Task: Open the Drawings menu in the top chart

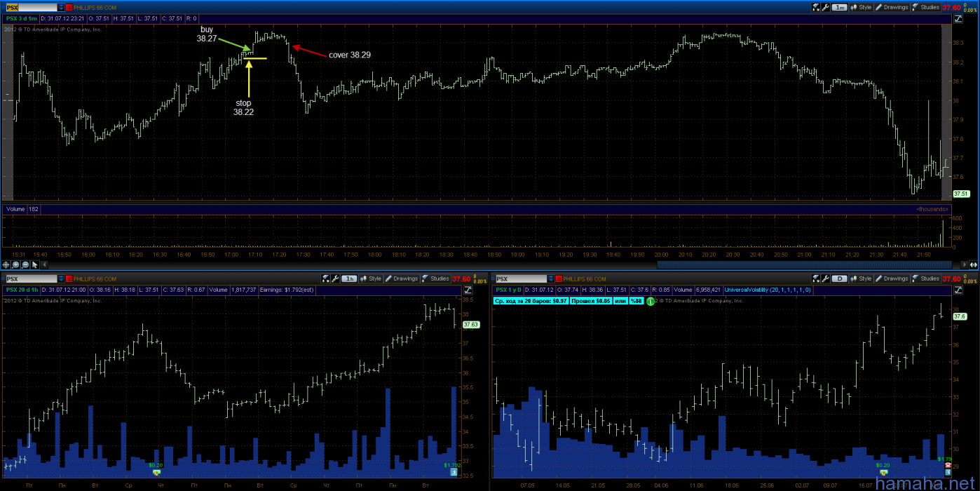Action: [x=892, y=7]
